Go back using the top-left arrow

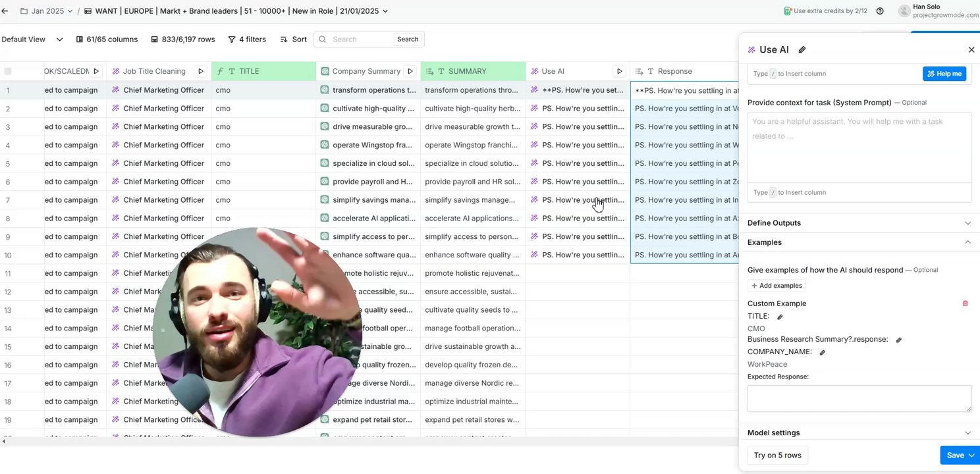[x=5, y=11]
